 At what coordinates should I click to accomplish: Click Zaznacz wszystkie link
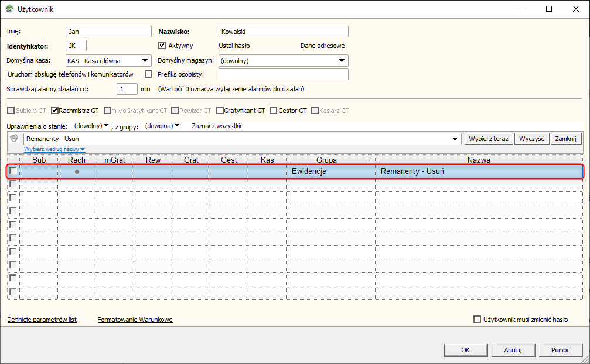coord(217,126)
